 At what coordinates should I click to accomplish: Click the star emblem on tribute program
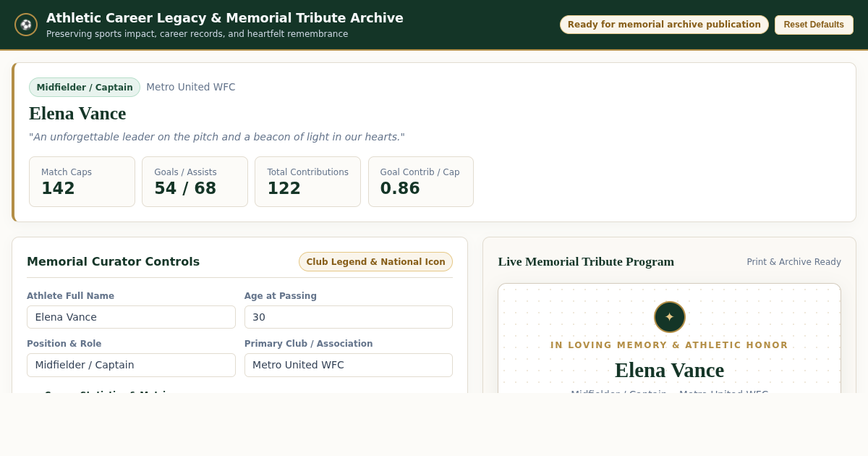670,317
